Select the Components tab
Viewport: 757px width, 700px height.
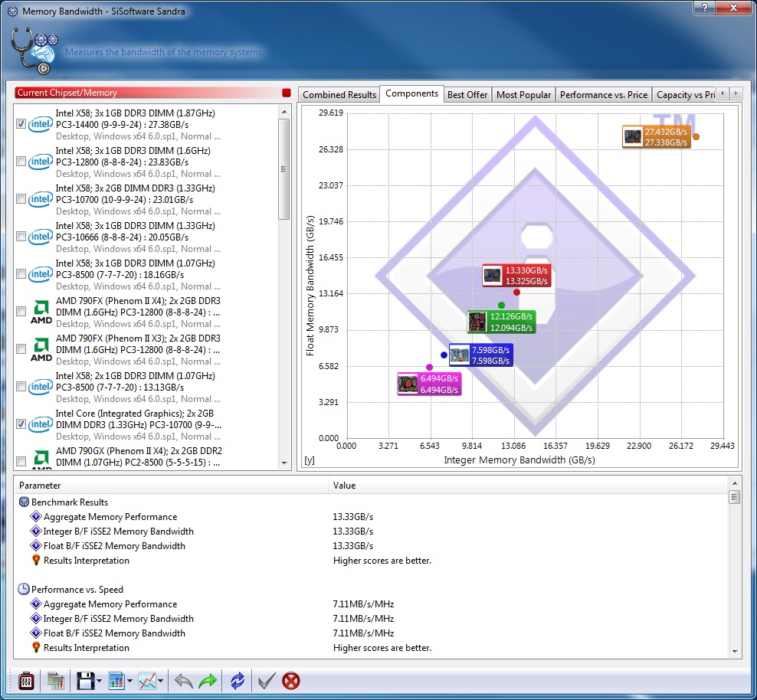411,93
